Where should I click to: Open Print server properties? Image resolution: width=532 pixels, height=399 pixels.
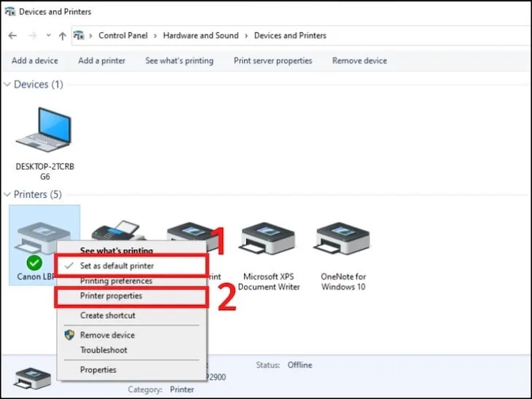pos(273,60)
